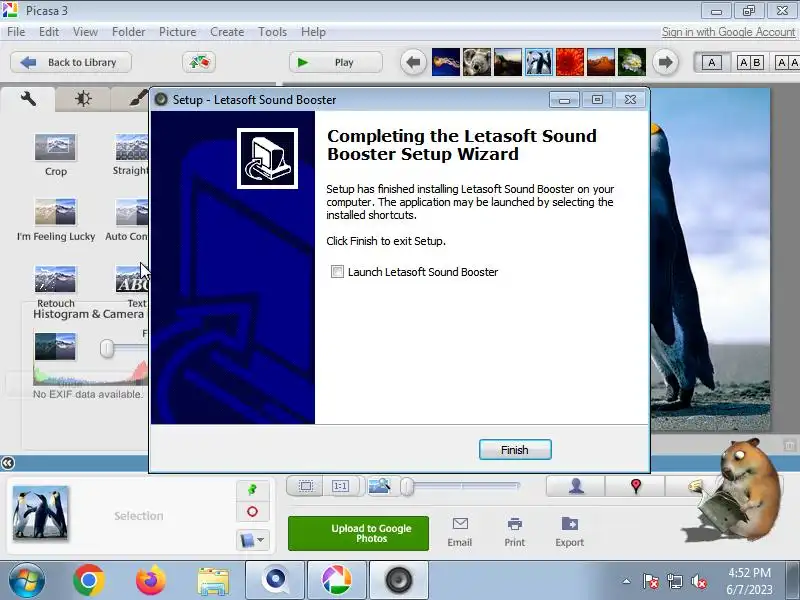Open the Tools menu
This screenshot has width=800, height=600.
[272, 32]
